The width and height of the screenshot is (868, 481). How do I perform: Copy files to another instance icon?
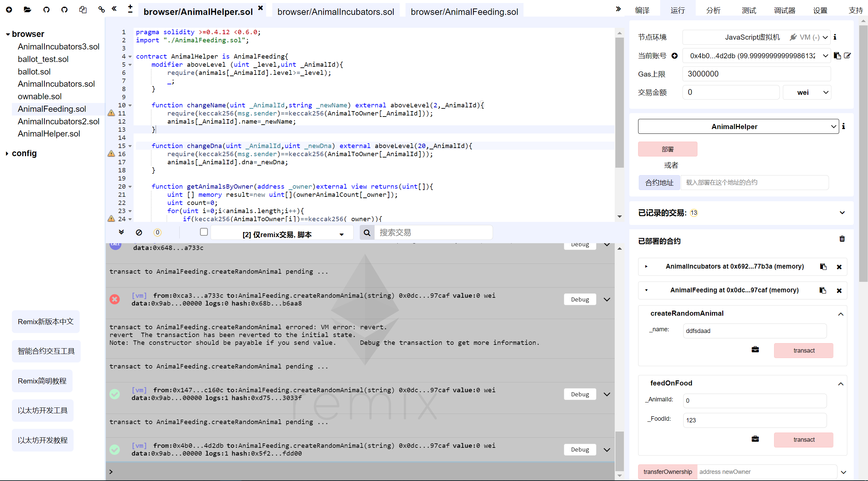(x=83, y=10)
